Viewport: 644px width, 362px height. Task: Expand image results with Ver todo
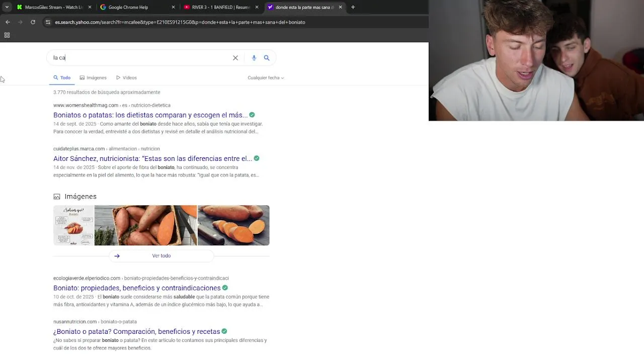[162, 256]
